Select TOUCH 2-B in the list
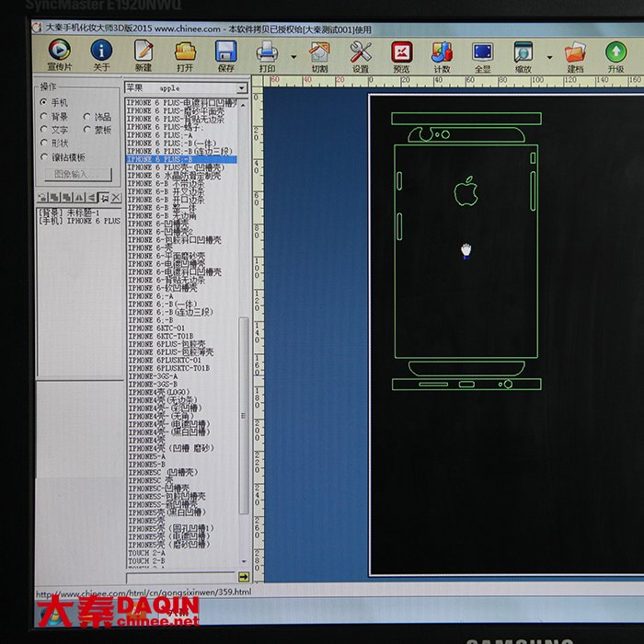The width and height of the screenshot is (644, 644). [x=146, y=561]
